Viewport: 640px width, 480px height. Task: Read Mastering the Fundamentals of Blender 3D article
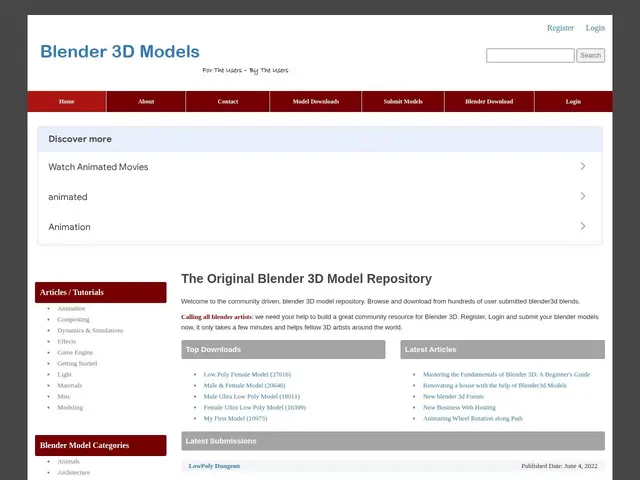pyautogui.click(x=507, y=374)
